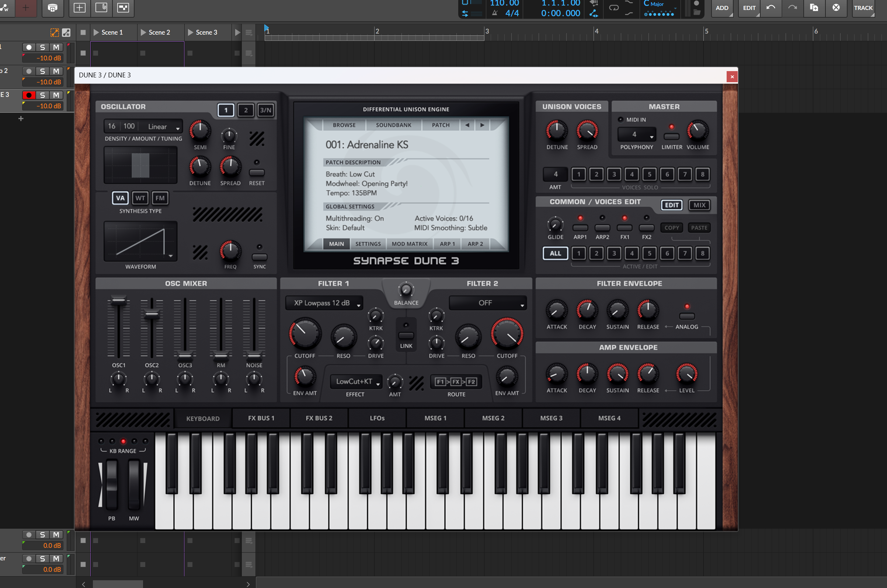
Task: Select oscillator 1 button
Action: click(226, 110)
